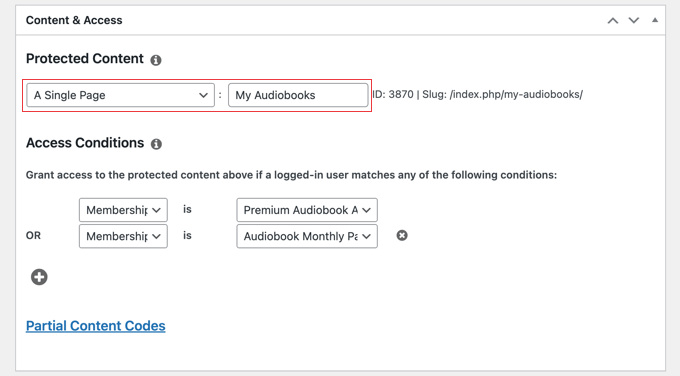The width and height of the screenshot is (680, 376).
Task: Click the Grant access description text
Action: 291,175
